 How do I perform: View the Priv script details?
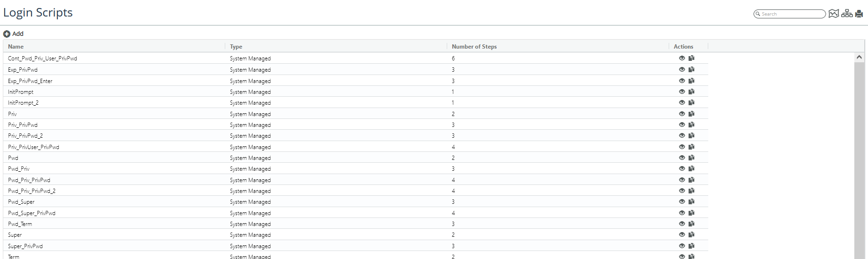point(682,114)
